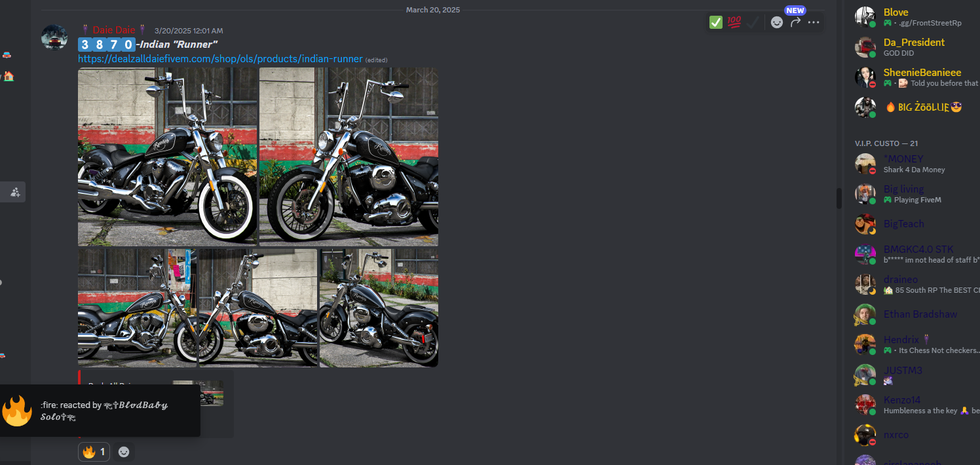Open Da_President's avatar in the member list
This screenshot has width=980, height=465.
(x=865, y=47)
